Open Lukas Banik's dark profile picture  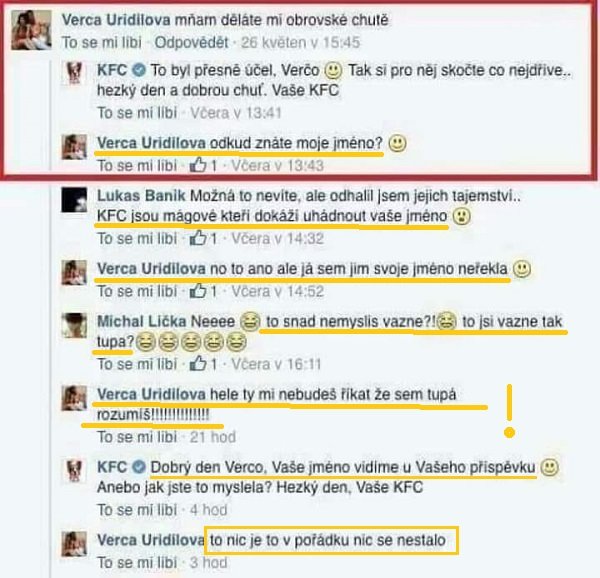pyautogui.click(x=74, y=199)
